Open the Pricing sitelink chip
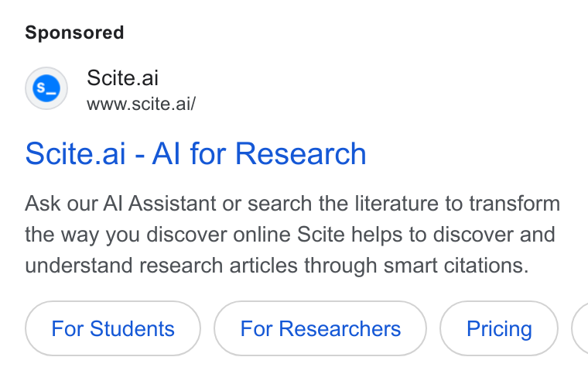 tap(499, 328)
